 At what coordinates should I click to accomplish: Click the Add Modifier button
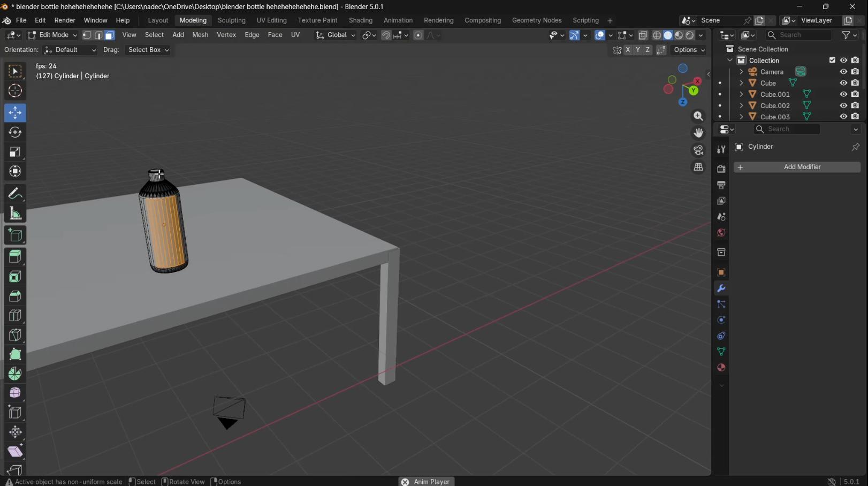[802, 167]
